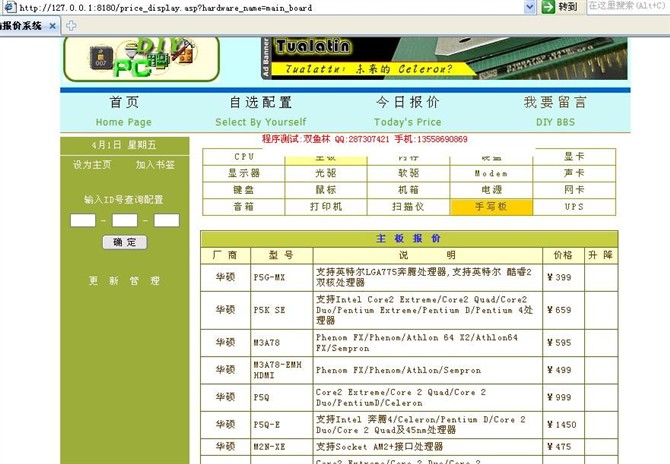Screen dimensions: 670x464
Task: Select the 扫描仪 category
Action: pyautogui.click(x=408, y=207)
